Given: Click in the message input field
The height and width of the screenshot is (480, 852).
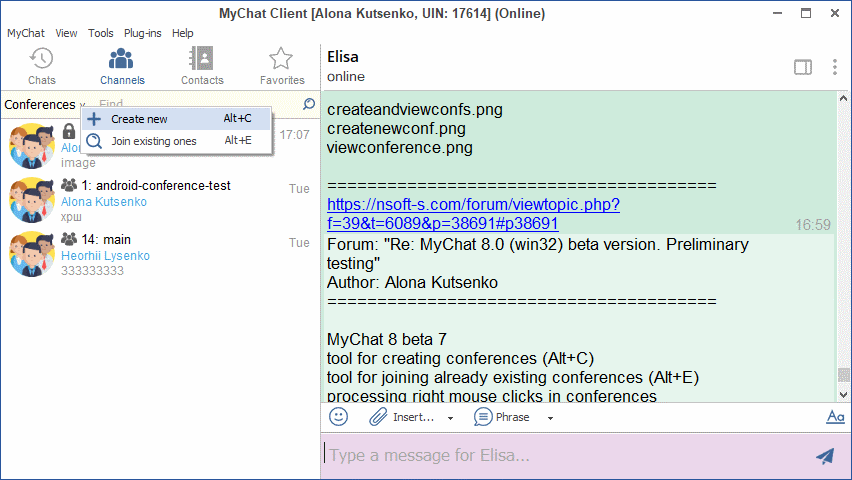Looking at the screenshot, I should pyautogui.click(x=568, y=456).
